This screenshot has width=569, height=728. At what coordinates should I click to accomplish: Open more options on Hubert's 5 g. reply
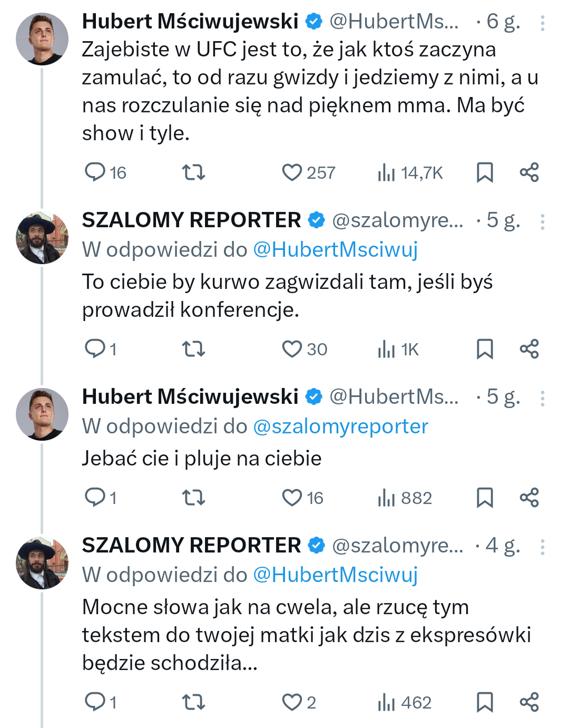click(542, 398)
